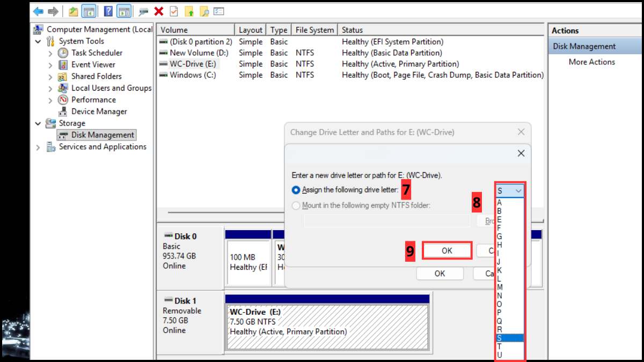Click the Up One Level folder icon
The image size is (644, 362).
click(x=74, y=11)
